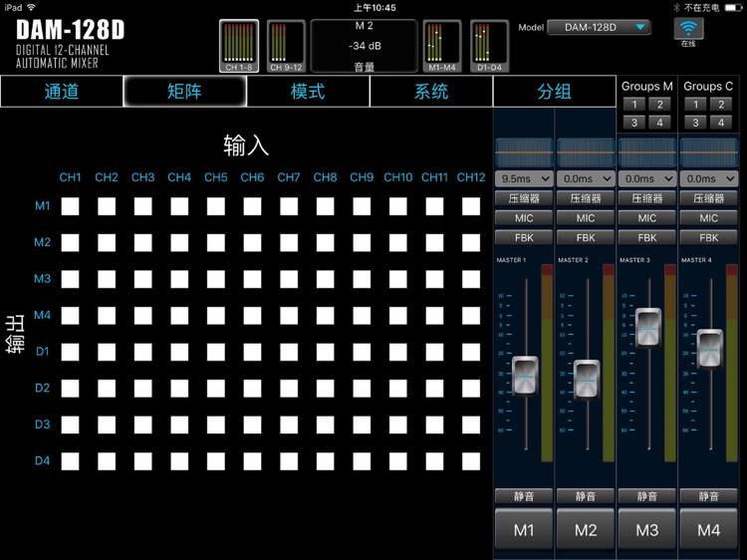Open the Master 1 EQ curve thumbnail

point(524,152)
